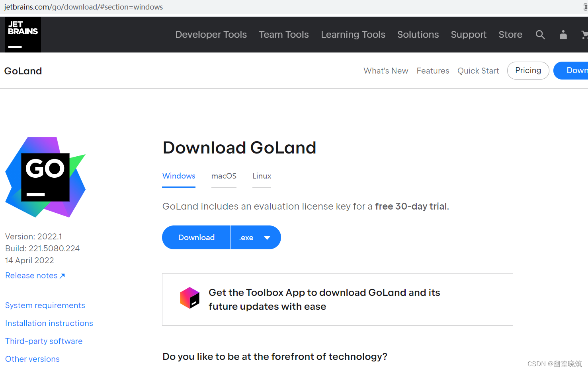Select the Windows tab
The image size is (588, 371).
pyautogui.click(x=179, y=176)
